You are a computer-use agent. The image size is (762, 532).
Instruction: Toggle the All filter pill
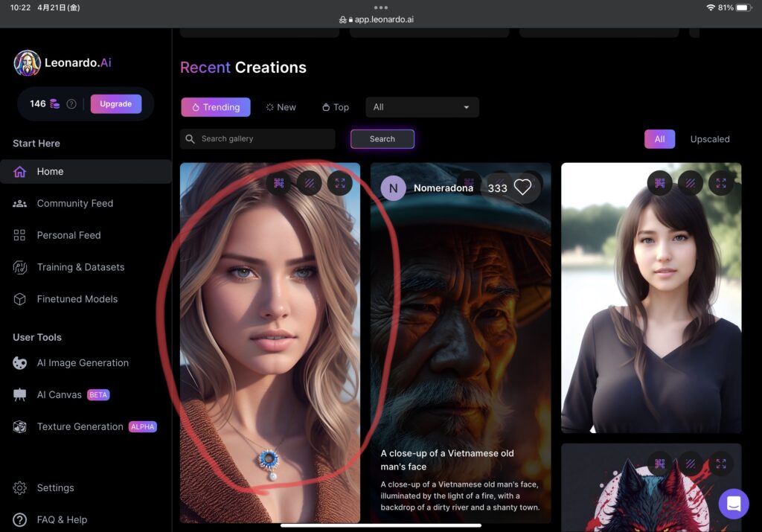(659, 139)
